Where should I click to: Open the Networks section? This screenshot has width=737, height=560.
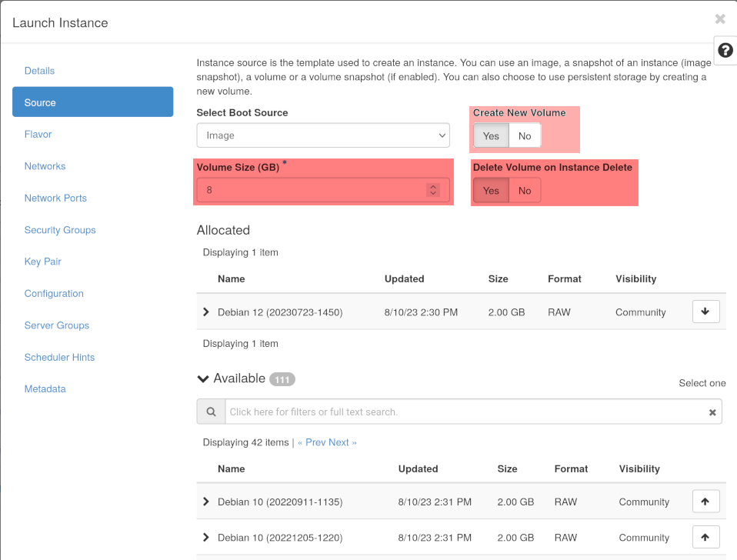tap(45, 165)
